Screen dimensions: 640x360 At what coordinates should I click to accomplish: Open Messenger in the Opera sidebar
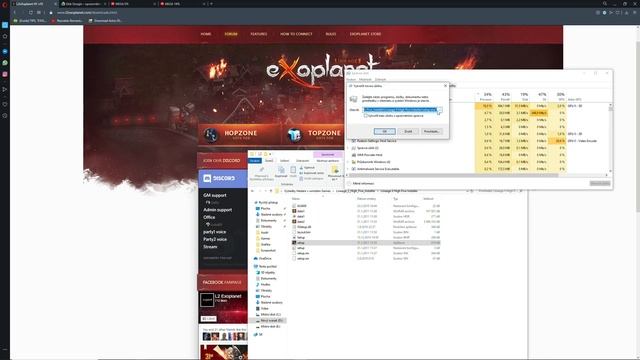point(5,52)
